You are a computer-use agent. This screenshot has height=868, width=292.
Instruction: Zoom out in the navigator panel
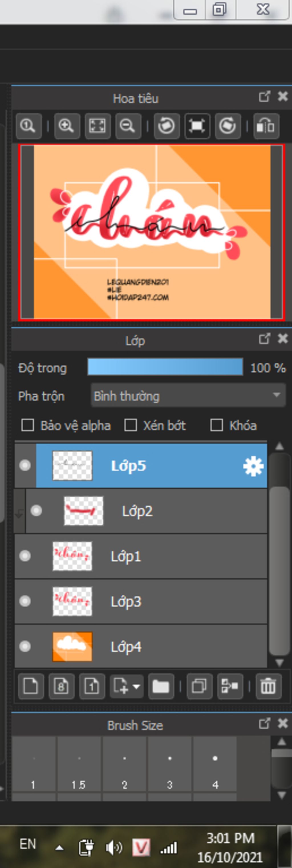coord(128,126)
